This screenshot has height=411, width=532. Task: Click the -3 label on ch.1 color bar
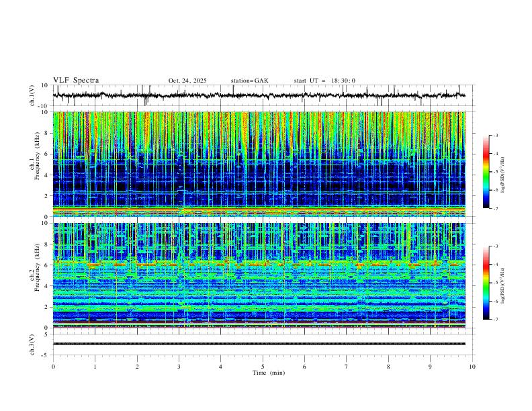[x=495, y=135]
